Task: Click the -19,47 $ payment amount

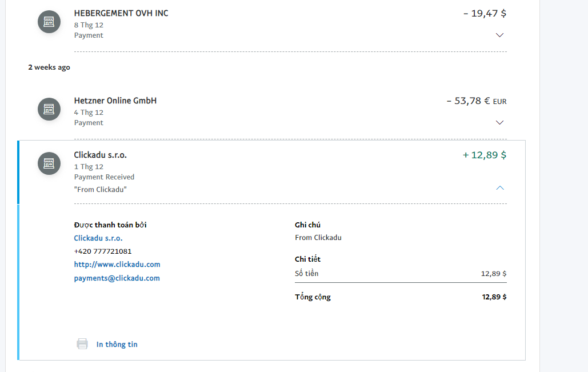Action: coord(485,14)
